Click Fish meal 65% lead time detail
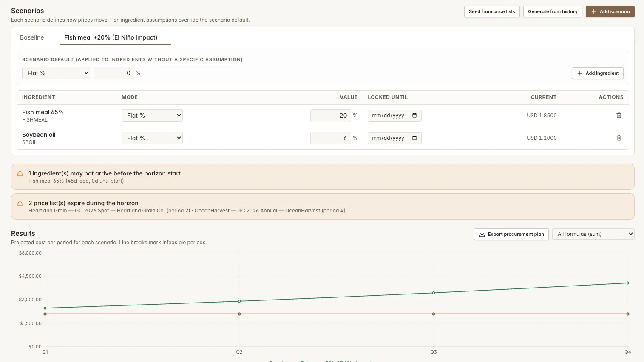 76,181
